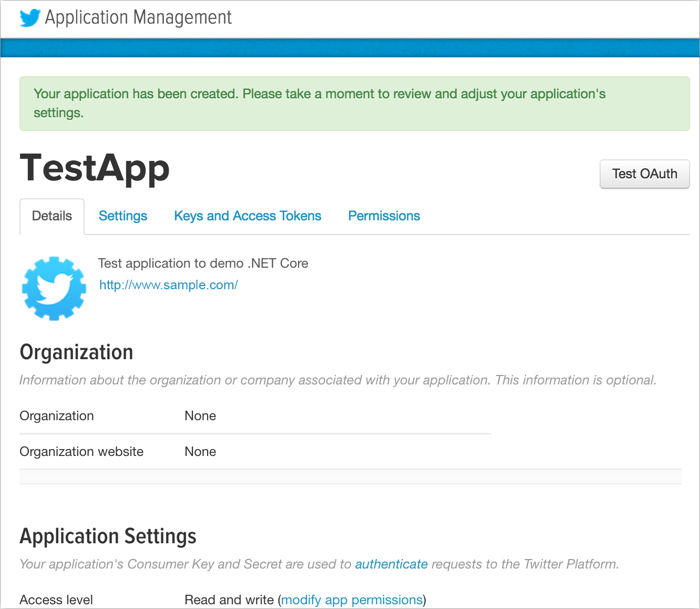Click the Access level label
The image size is (700, 609).
[x=56, y=600]
